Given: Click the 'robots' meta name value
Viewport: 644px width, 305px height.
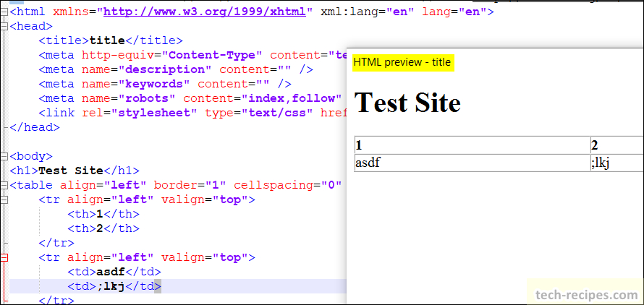Looking at the screenshot, I should 147,98.
